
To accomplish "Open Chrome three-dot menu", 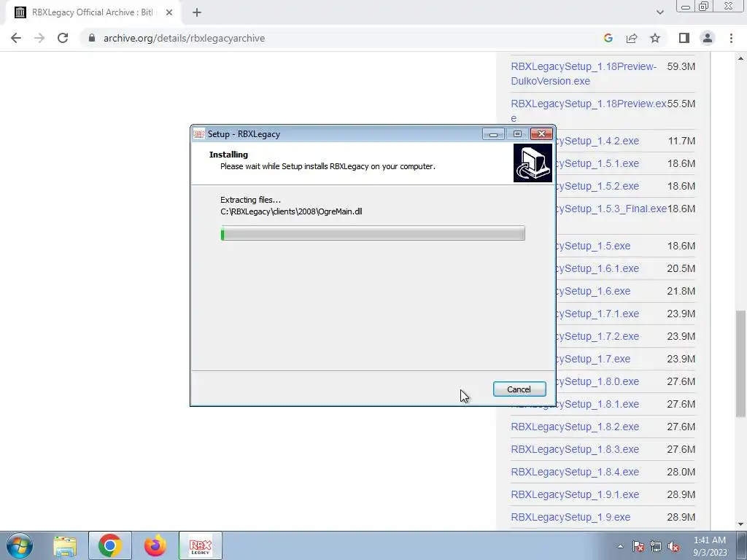I will 731,38.
